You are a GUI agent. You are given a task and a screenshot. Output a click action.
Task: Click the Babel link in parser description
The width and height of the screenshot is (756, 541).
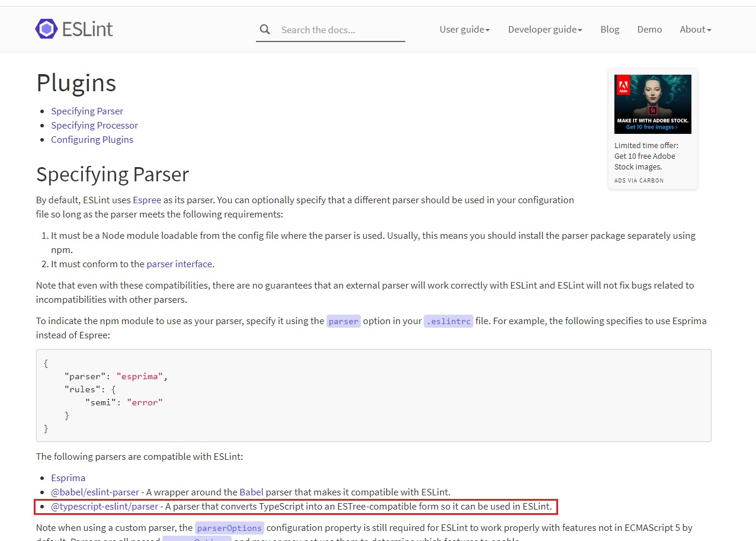click(251, 492)
